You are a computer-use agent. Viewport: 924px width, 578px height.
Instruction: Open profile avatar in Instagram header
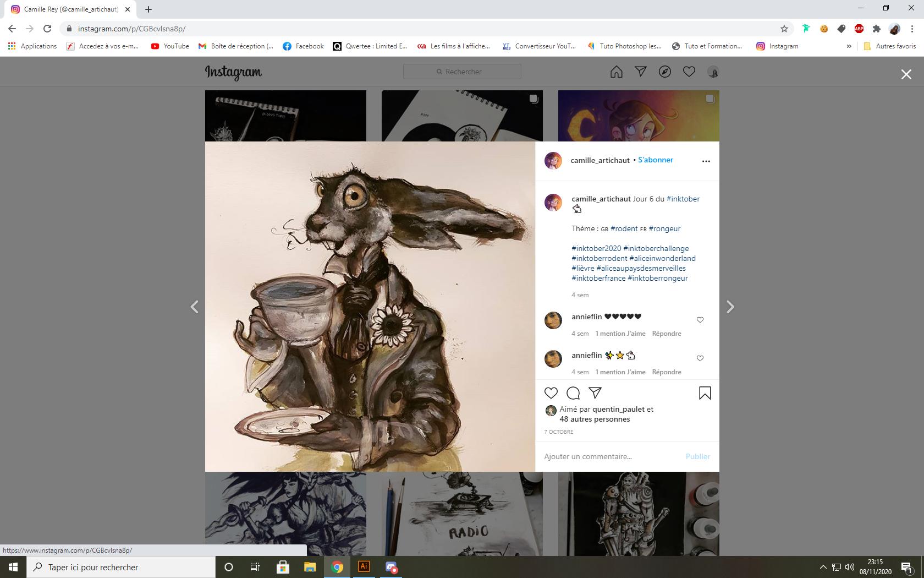(x=713, y=72)
